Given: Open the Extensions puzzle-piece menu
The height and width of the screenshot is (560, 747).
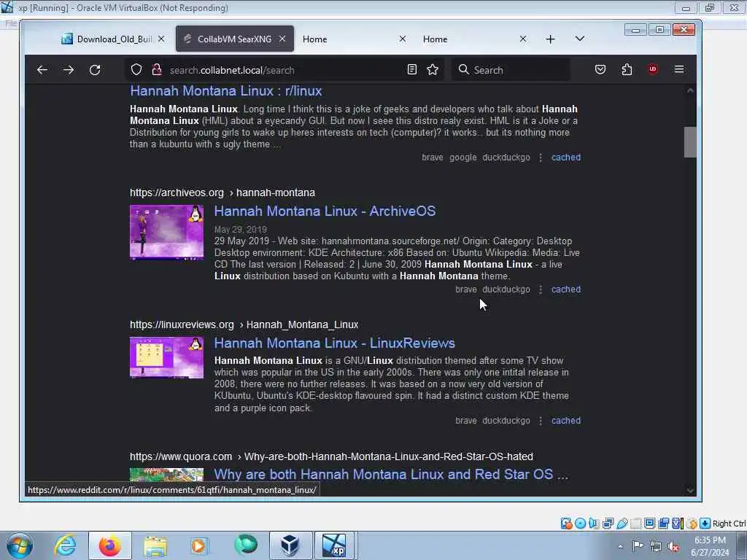Looking at the screenshot, I should click(x=627, y=70).
